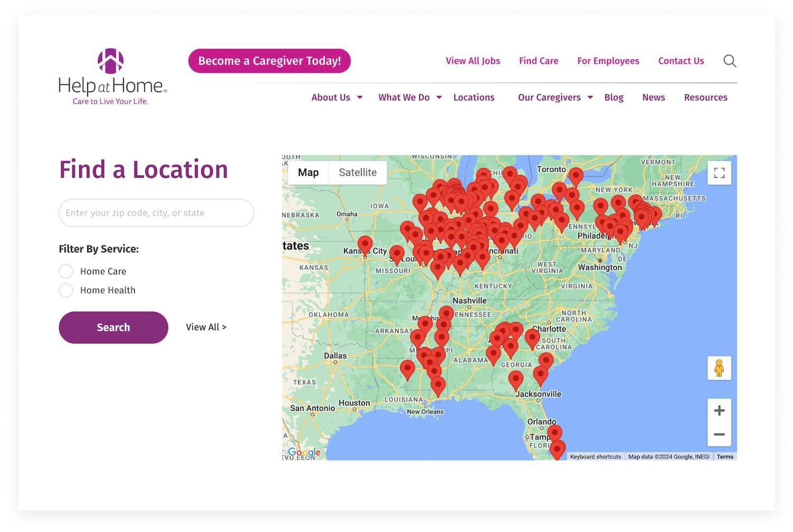Click the map pin near Toronto
The height and width of the screenshot is (532, 793).
pyautogui.click(x=576, y=177)
